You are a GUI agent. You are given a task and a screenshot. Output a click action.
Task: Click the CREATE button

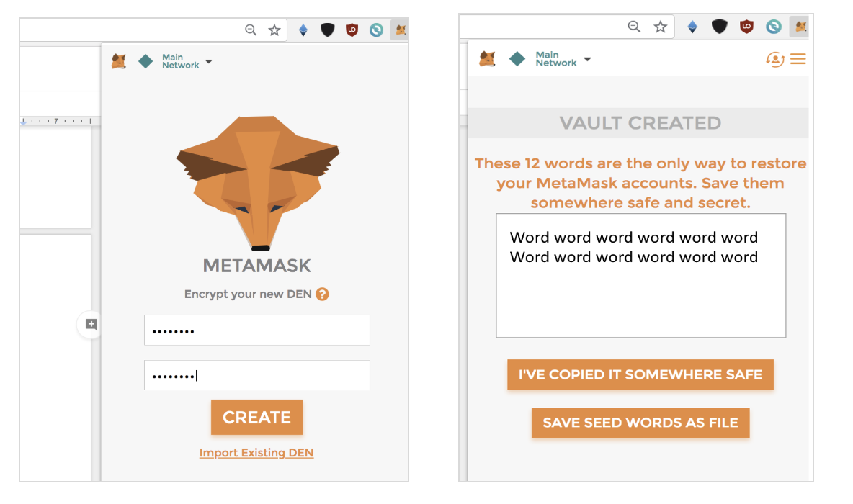point(256,417)
